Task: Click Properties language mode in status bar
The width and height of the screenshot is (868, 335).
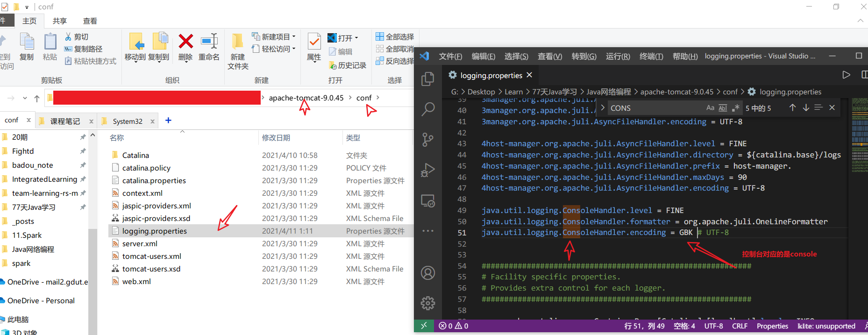Action: click(x=772, y=326)
